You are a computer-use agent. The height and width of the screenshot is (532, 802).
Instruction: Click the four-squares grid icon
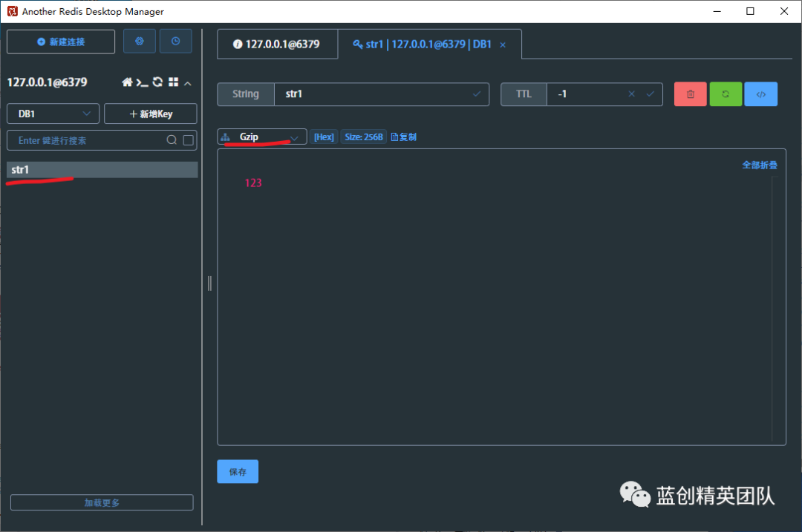click(x=173, y=82)
